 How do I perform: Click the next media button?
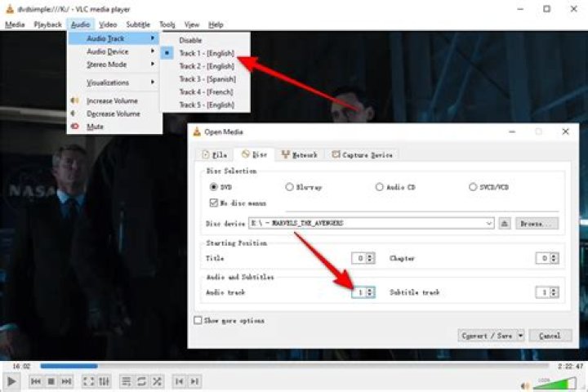click(66, 381)
